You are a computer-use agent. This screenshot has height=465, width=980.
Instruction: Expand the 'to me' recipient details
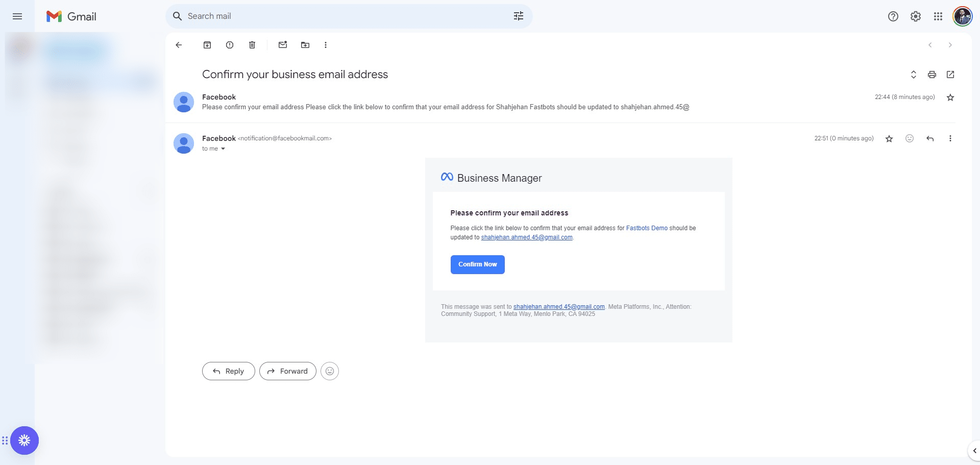click(x=214, y=149)
